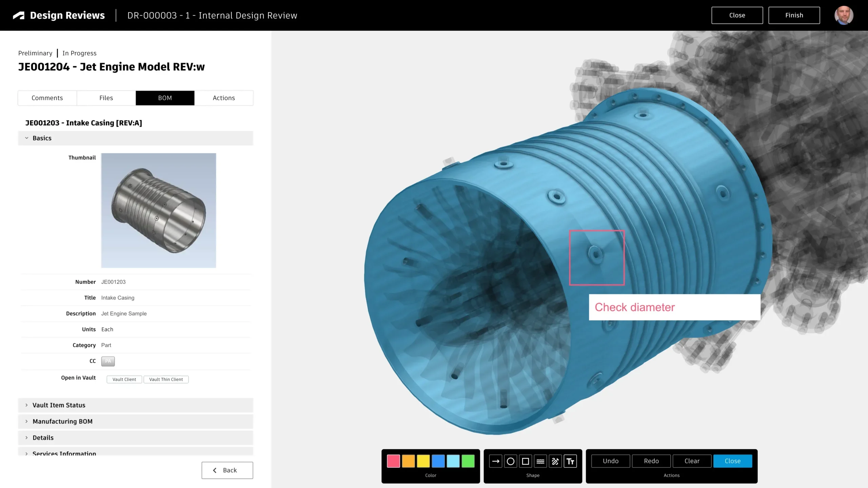
Task: Open the Files tab
Action: pyautogui.click(x=106, y=98)
